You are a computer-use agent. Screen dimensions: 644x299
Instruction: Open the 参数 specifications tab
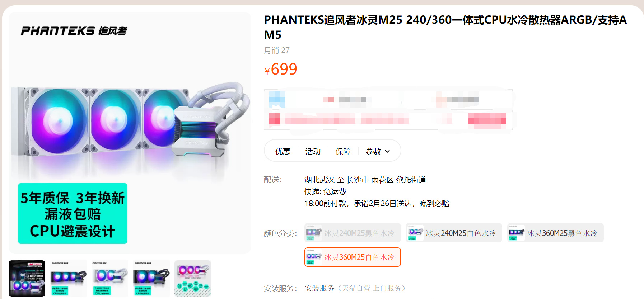click(373, 151)
